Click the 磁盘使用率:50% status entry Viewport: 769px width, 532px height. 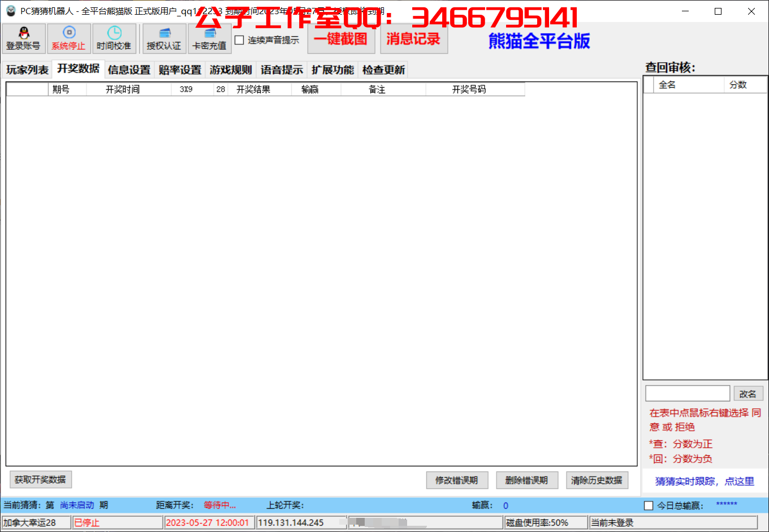tap(546, 522)
